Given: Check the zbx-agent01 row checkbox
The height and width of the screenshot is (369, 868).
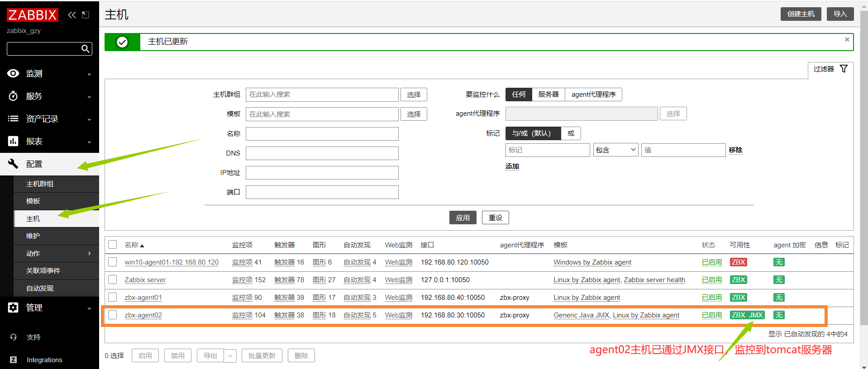Looking at the screenshot, I should [x=113, y=297].
